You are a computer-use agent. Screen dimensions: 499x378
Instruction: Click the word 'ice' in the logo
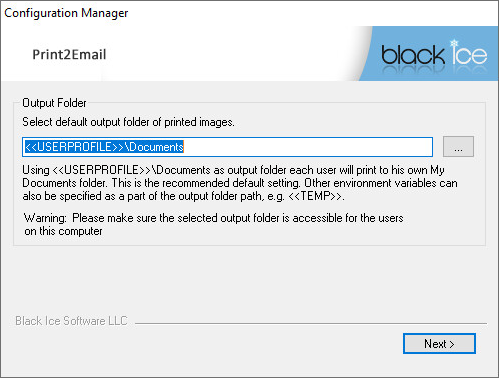pos(469,53)
